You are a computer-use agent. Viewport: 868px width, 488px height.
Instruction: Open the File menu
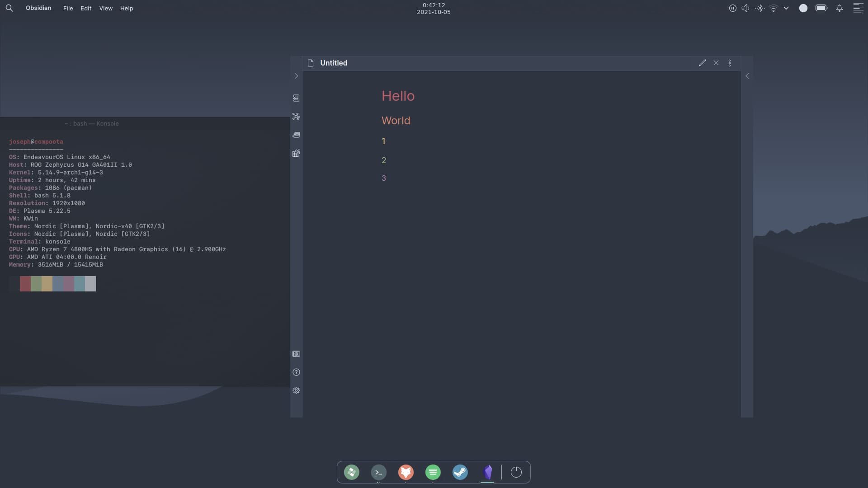68,8
